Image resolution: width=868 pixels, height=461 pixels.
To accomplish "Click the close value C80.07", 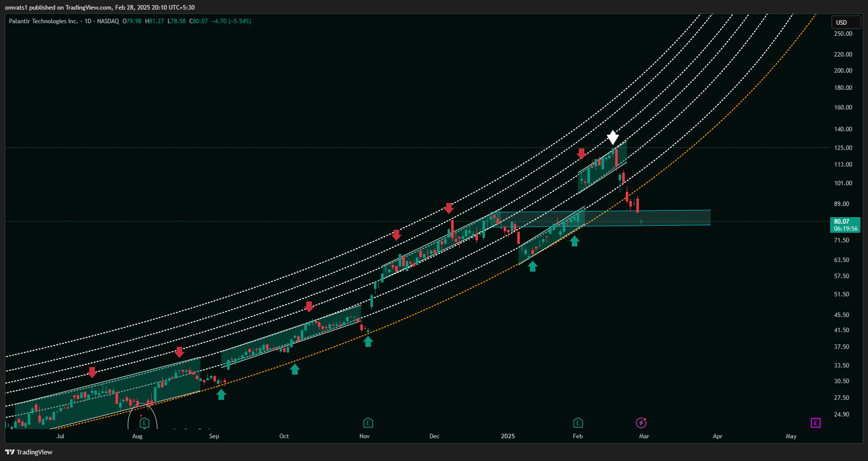I will pos(198,21).
